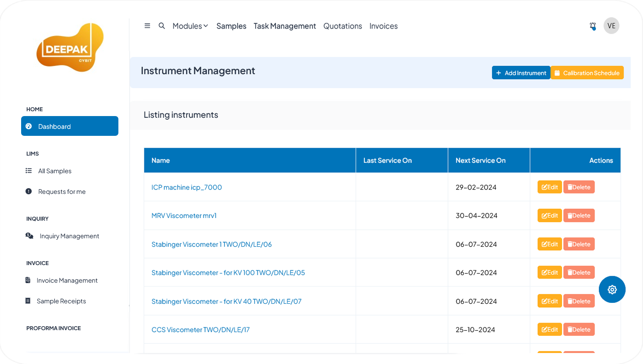This screenshot has width=643, height=364.
Task: Delete the CCS Viscometer TWO/DN/LE/17 entry
Action: click(579, 330)
